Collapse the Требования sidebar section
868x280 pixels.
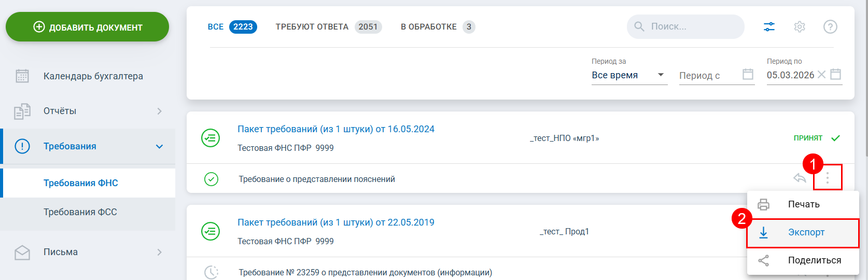pyautogui.click(x=159, y=147)
